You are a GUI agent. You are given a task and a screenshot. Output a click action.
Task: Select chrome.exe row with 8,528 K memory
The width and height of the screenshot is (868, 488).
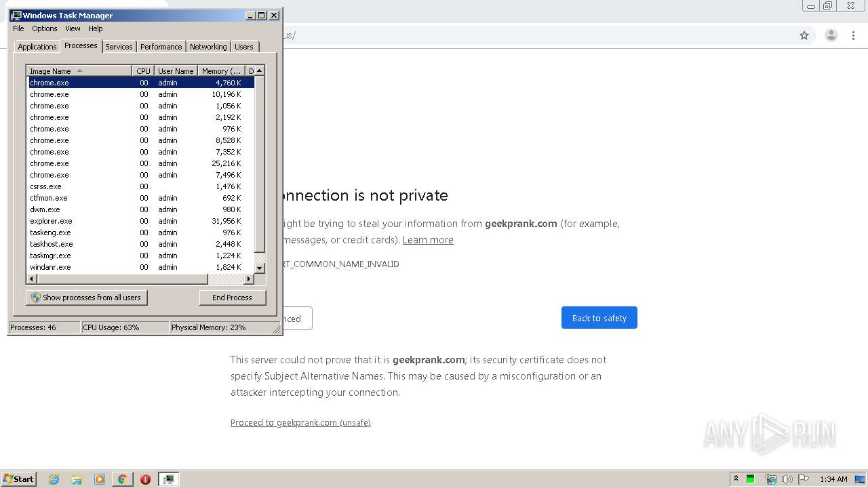point(140,140)
